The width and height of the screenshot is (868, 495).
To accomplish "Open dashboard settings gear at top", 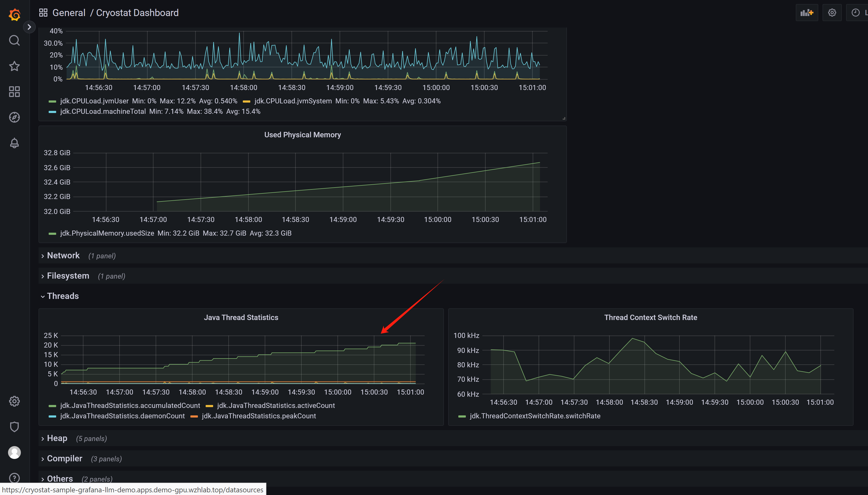I will pyautogui.click(x=832, y=13).
